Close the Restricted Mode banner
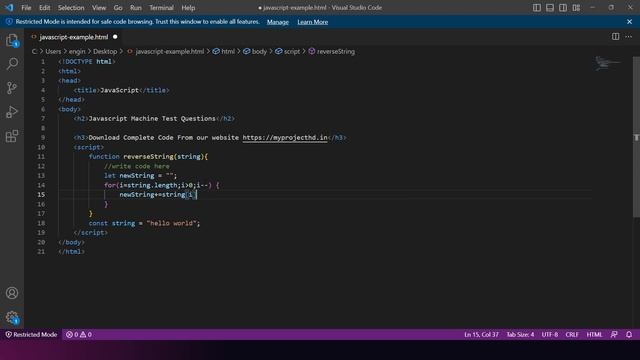This screenshot has height=360, width=640. (x=629, y=22)
